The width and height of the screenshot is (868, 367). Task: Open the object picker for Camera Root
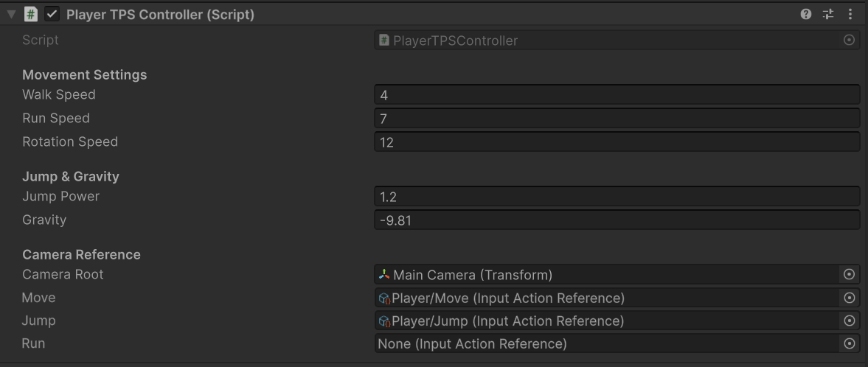point(849,275)
